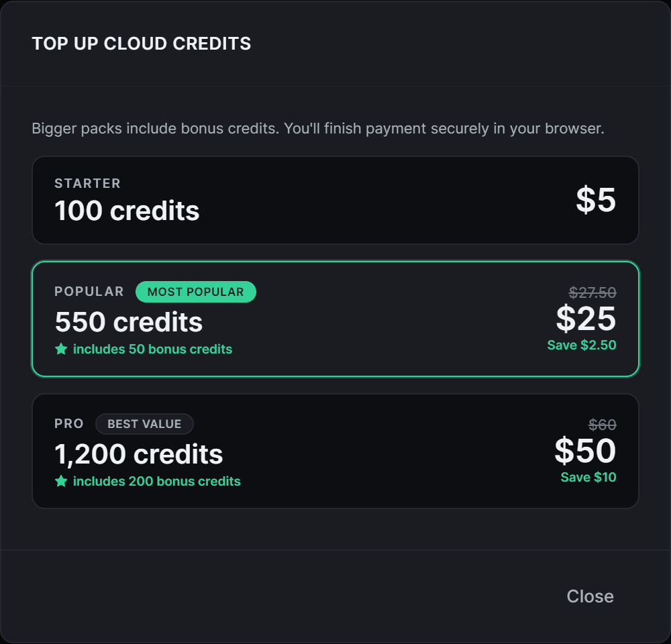Click "includes 50 bonus credits" text
Screen dimensions: 671x644
pyautogui.click(x=152, y=350)
